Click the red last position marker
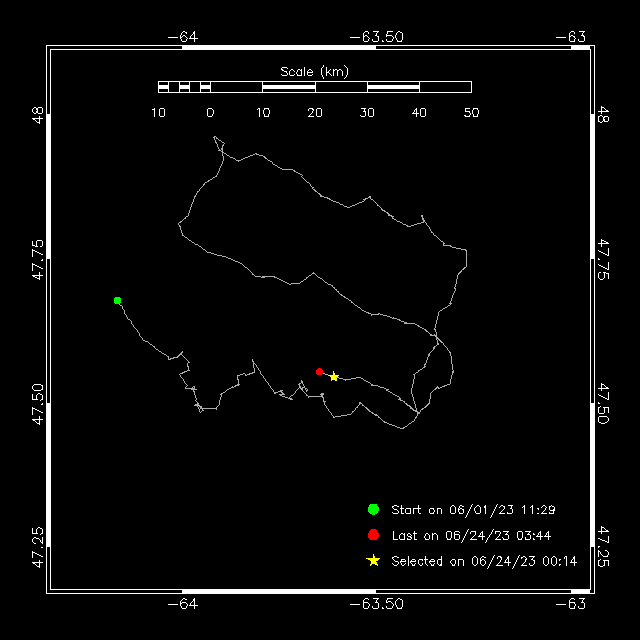Viewport: 640px width, 640px height. click(320, 371)
